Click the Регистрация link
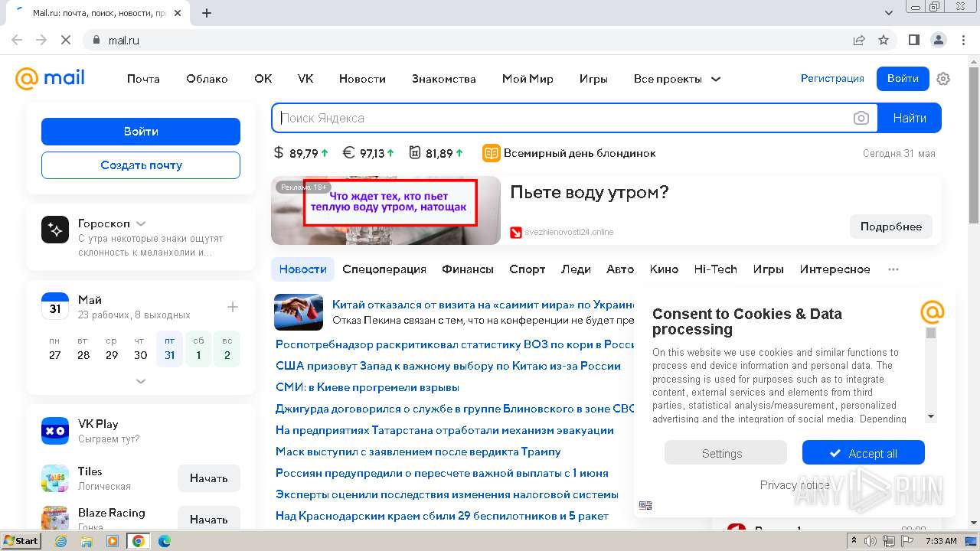 click(x=832, y=78)
